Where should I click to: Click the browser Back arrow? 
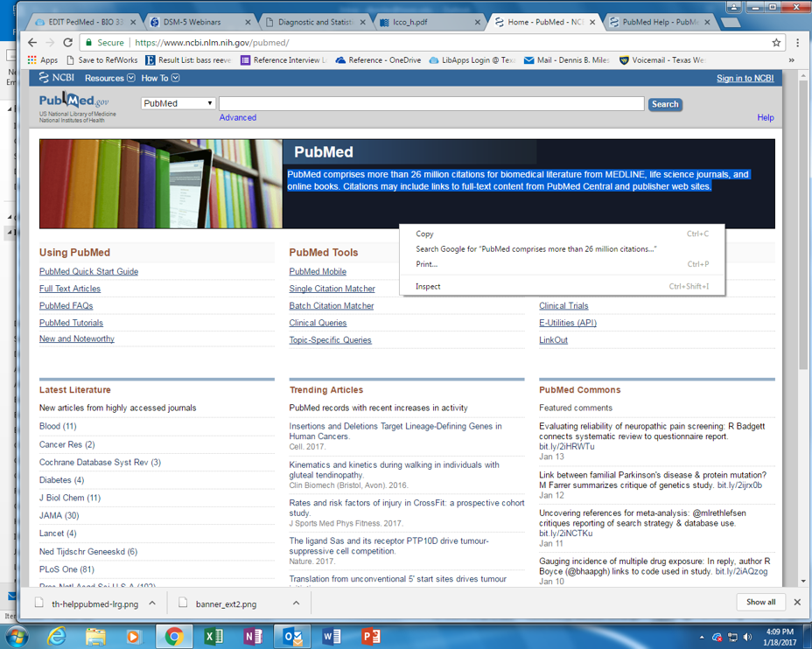(x=32, y=43)
